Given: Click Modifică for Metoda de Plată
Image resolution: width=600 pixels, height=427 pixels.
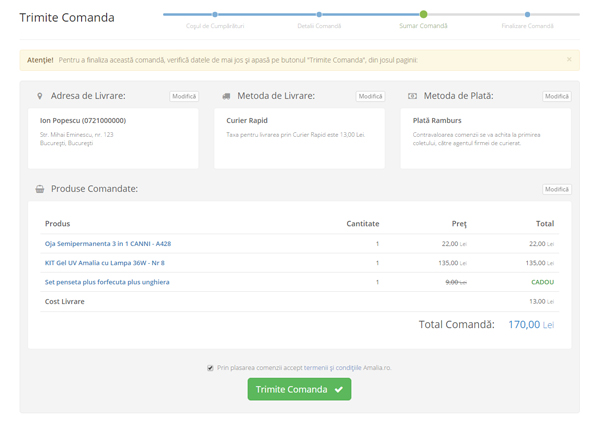Looking at the screenshot, I should tap(556, 96).
